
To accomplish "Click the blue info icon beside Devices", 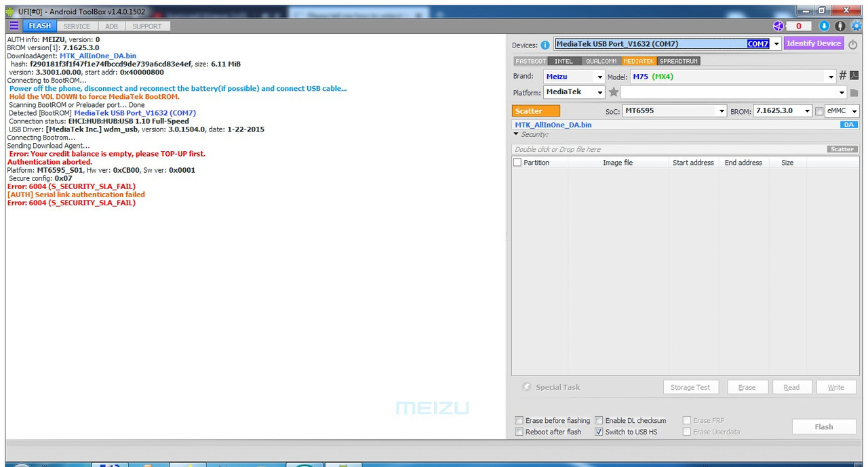I will (x=545, y=45).
